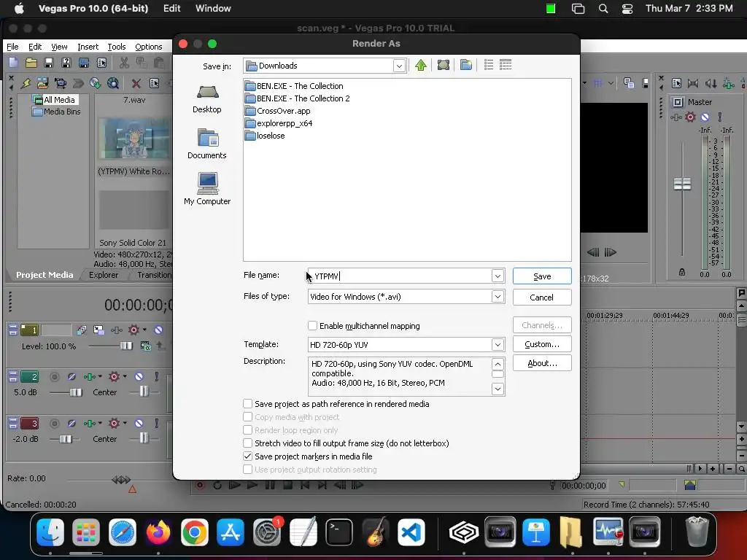Image resolution: width=747 pixels, height=560 pixels.
Task: Enable multichannel mapping checkbox
Action: (312, 326)
